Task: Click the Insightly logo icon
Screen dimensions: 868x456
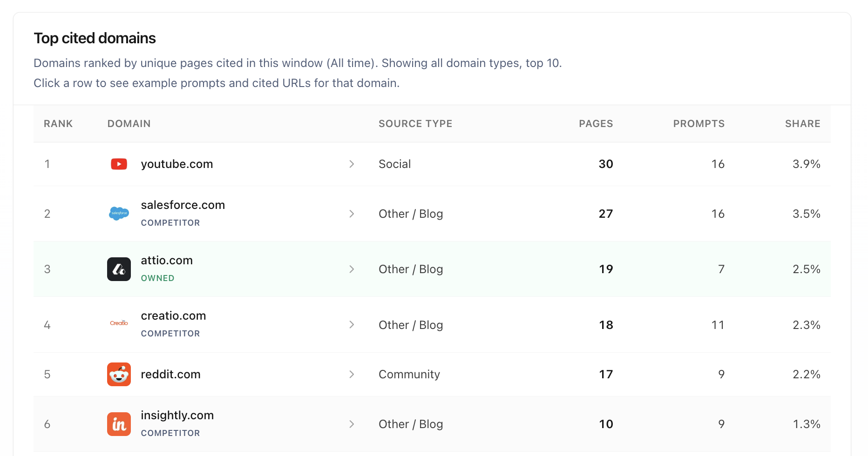Action: pos(119,424)
